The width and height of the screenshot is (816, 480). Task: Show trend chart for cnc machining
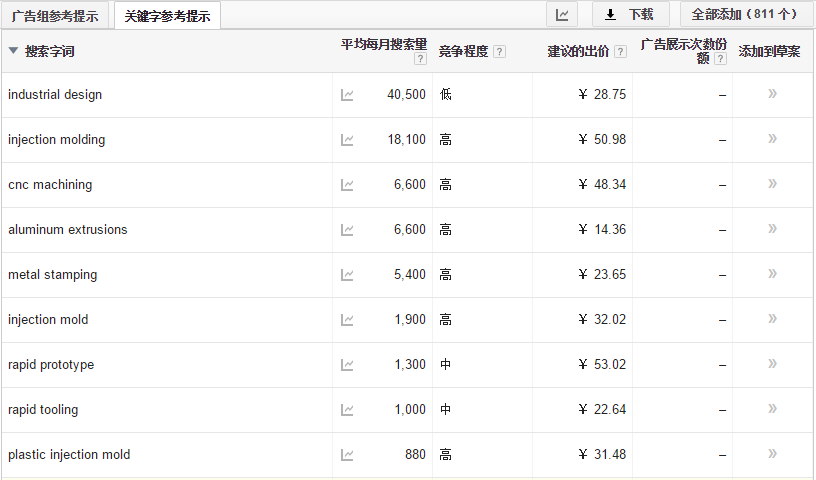347,185
